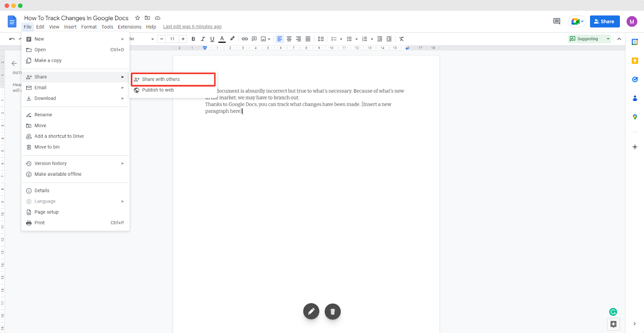This screenshot has width=644, height=333.
Task: Open the Google Tasks side panel
Action: pos(635,79)
